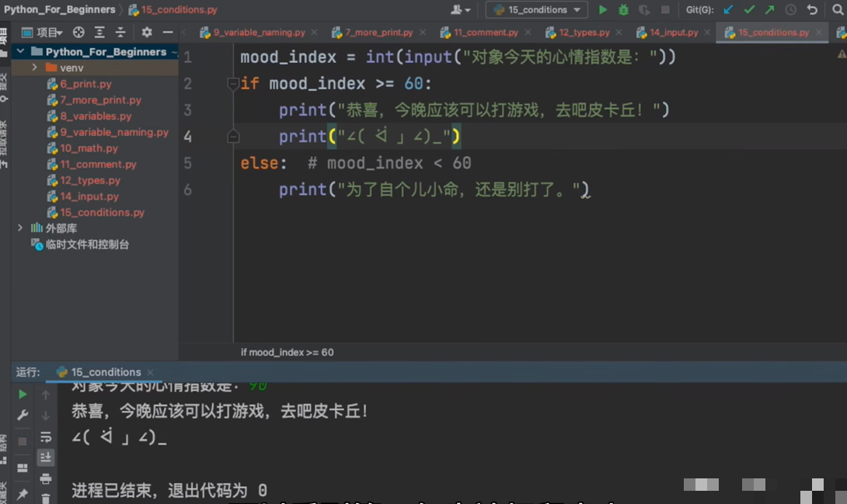Click the up arrow in run panel
The image size is (847, 504).
click(x=46, y=395)
